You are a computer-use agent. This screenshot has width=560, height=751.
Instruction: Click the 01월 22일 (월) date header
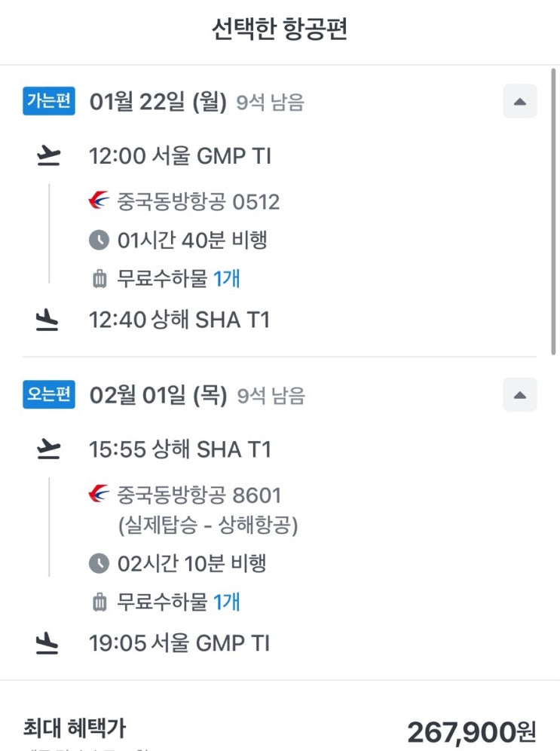tap(158, 102)
